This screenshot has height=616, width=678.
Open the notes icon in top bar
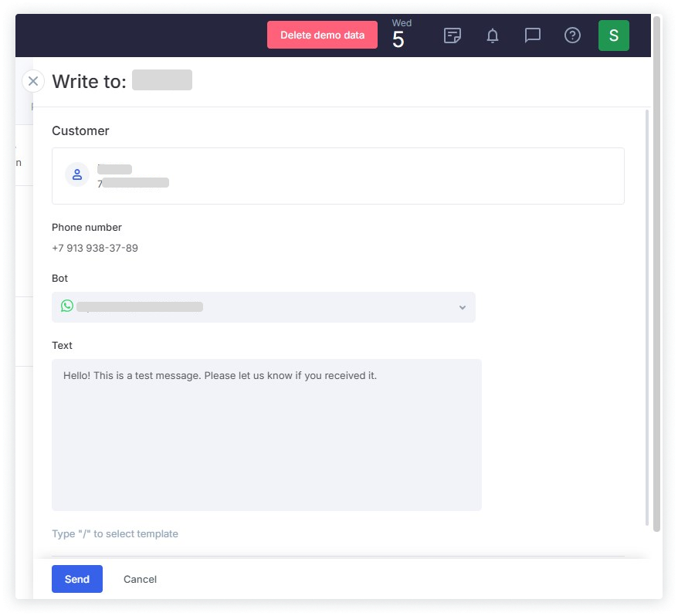coord(453,36)
